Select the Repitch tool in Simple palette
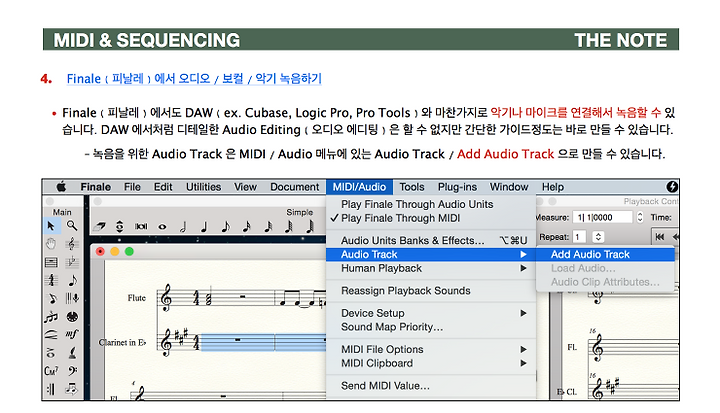The height and width of the screenshot is (413, 720). coord(119,226)
